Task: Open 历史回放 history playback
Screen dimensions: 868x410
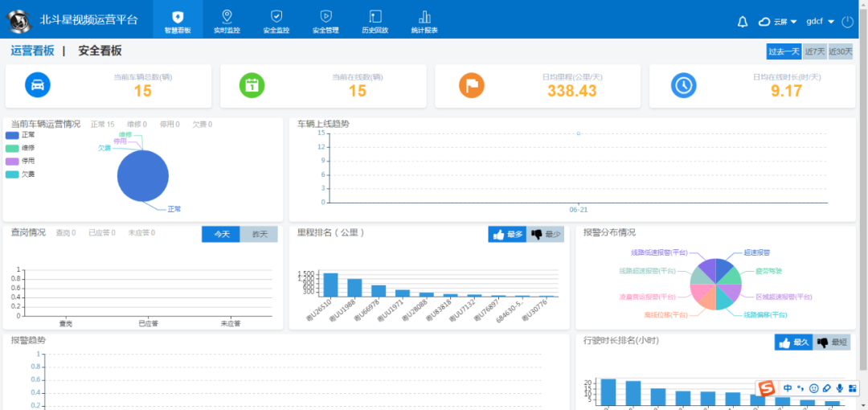Action: [x=375, y=21]
